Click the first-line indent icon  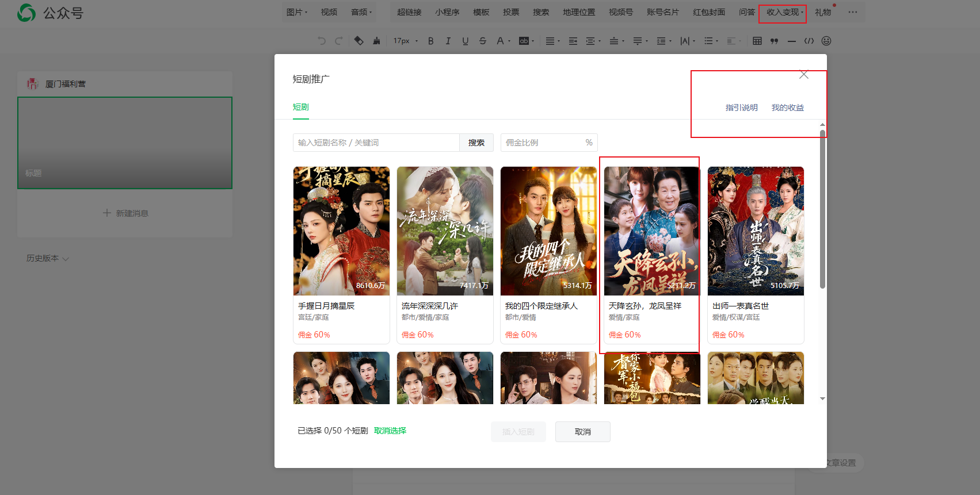[573, 41]
